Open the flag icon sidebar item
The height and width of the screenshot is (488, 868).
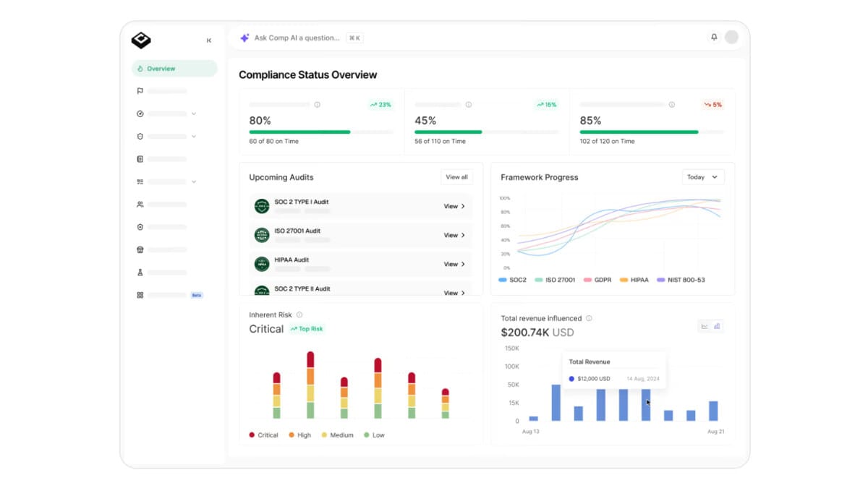tap(140, 91)
